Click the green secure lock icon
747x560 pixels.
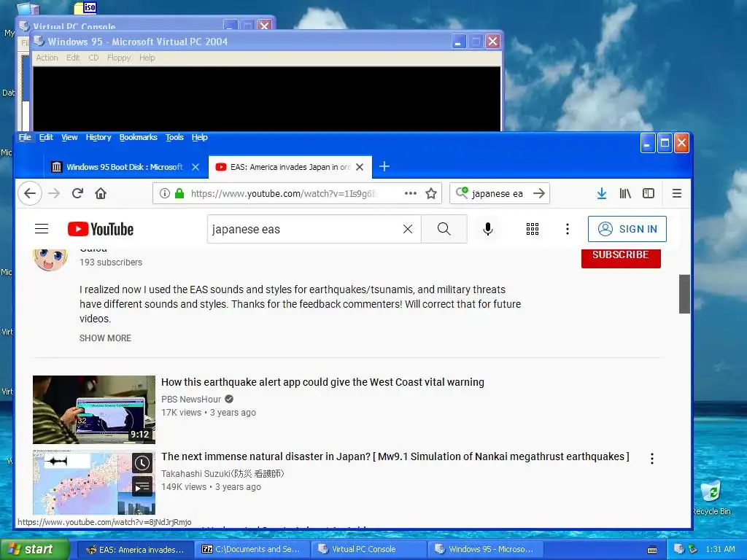point(179,193)
